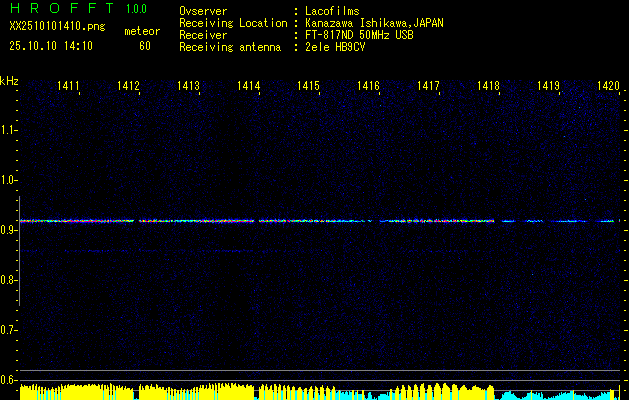Click the 25.10.10 14:10 timestamp
Image resolution: width=629 pixels, height=400 pixels.
tap(51, 46)
